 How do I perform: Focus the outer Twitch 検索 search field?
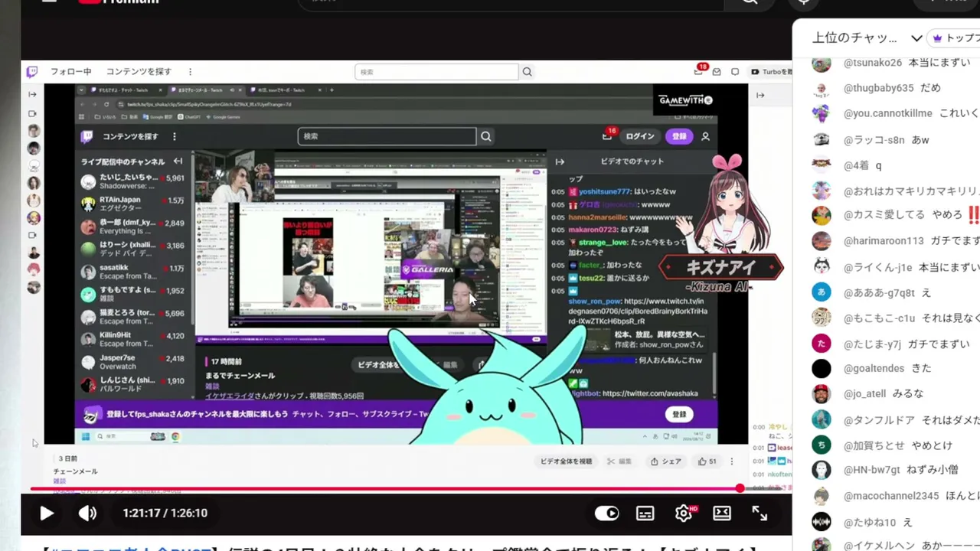436,72
